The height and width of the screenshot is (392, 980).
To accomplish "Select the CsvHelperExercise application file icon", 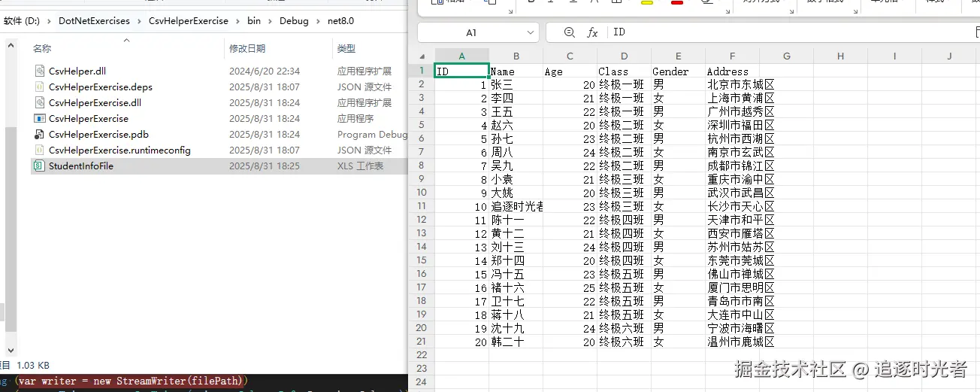I will [x=40, y=118].
